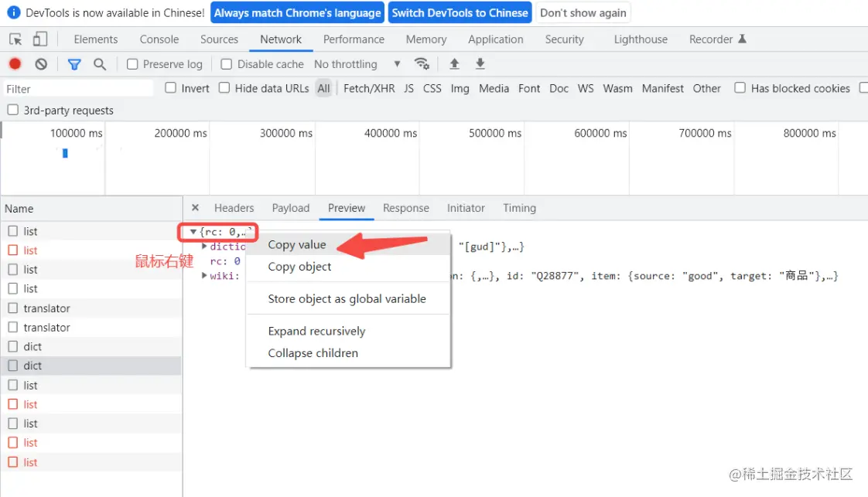
Task: Filter by Fetch/XHR request type
Action: 369,88
